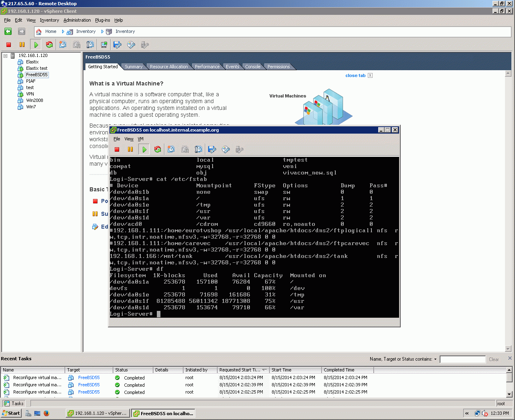
Task: Sort tasks by Requested Start Time column
Action: (x=243, y=370)
